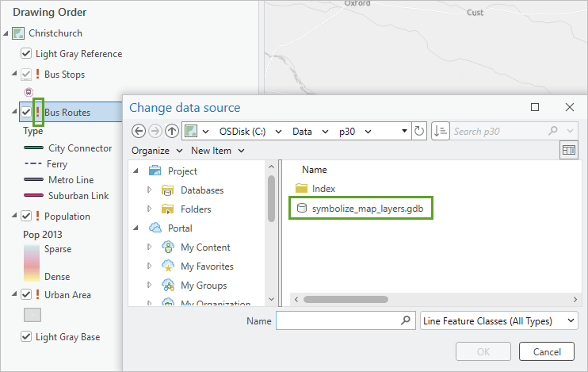Click the Urban Area gray fill swatch
The image size is (588, 372).
coord(32,315)
